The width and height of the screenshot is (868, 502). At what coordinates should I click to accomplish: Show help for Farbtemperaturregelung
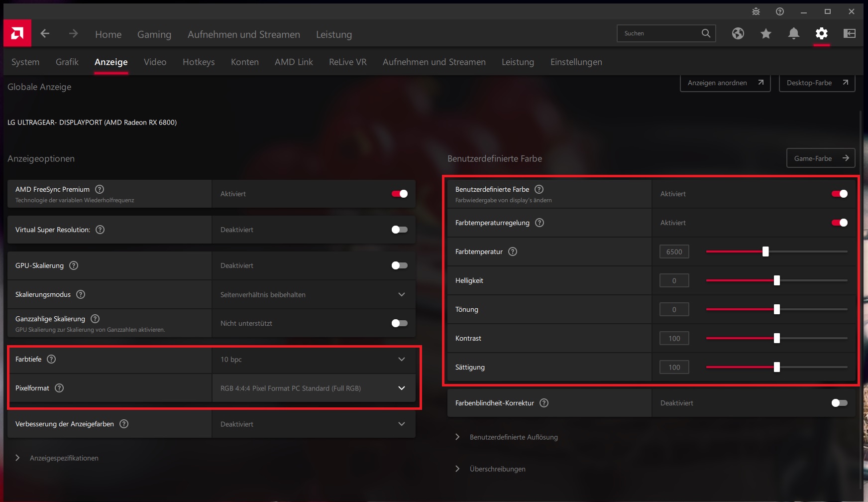point(540,223)
